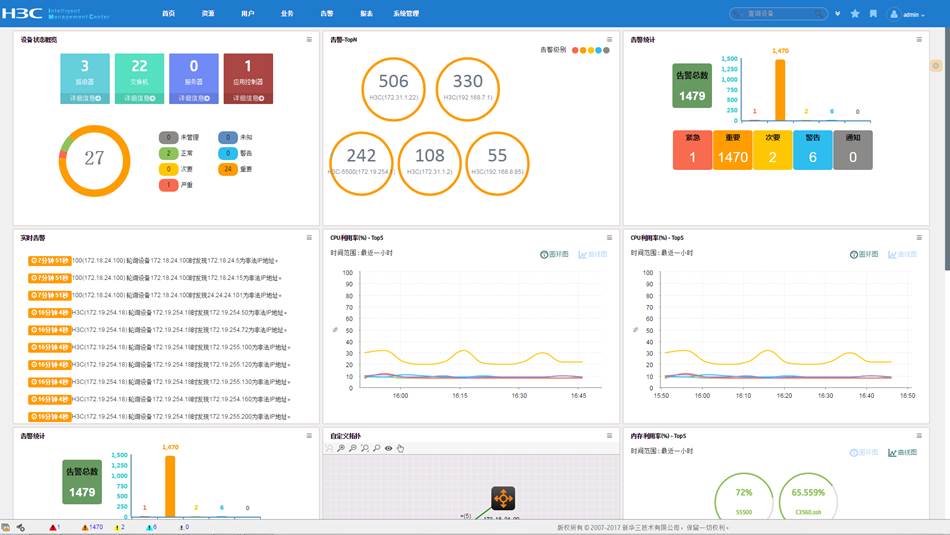Click the gray 未管理 status badge
Image resolution: width=950 pixels, height=535 pixels.
[168, 138]
